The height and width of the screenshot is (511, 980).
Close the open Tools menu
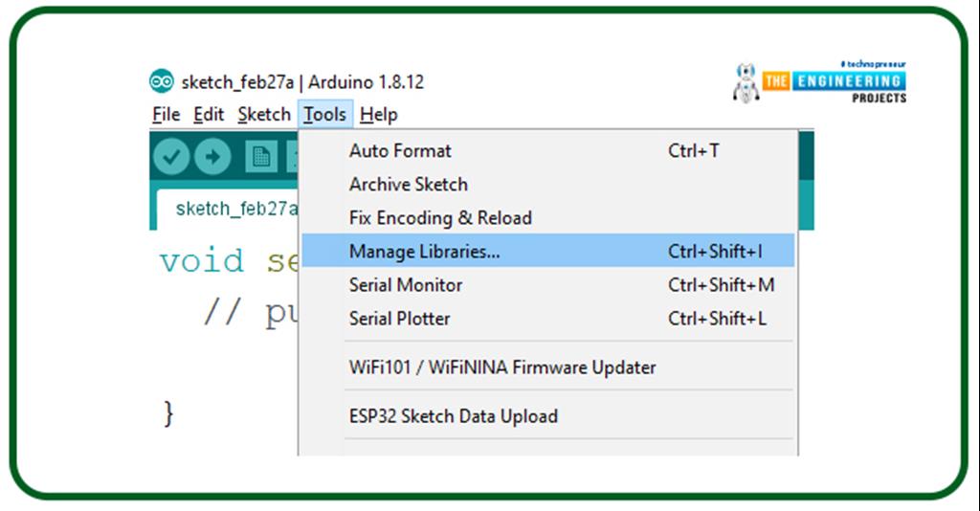325,114
